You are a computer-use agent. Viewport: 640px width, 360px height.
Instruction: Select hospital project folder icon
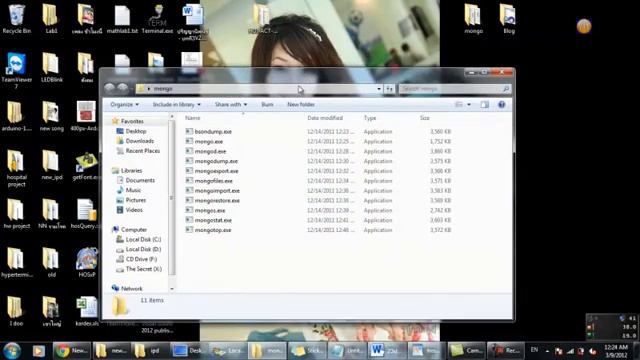pos(16,168)
